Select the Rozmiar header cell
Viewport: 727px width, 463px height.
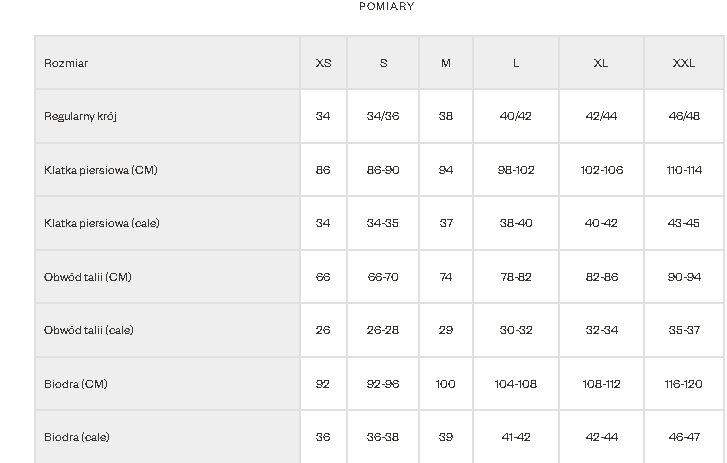(x=66, y=63)
